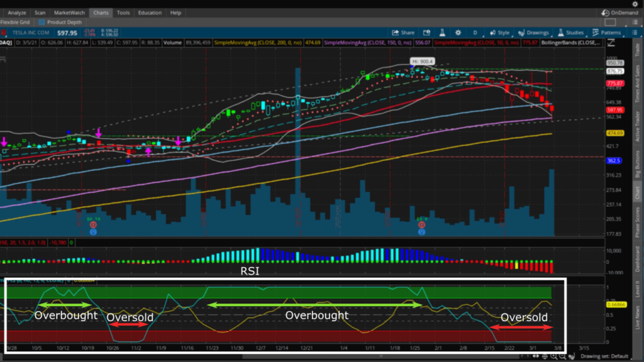Click the zoom in magnifier icon

(553, 356)
